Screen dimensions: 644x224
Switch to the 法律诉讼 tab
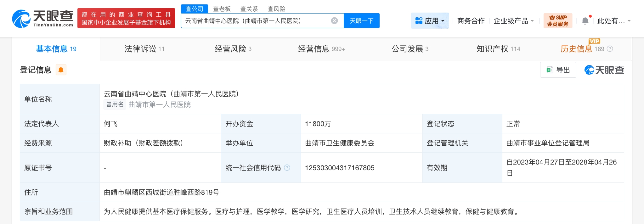tap(144, 49)
